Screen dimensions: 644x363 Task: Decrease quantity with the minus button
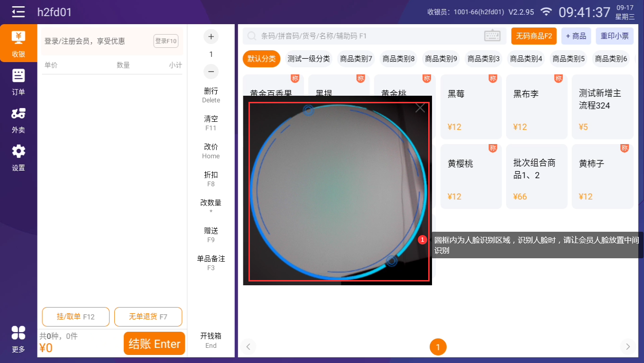click(x=211, y=72)
